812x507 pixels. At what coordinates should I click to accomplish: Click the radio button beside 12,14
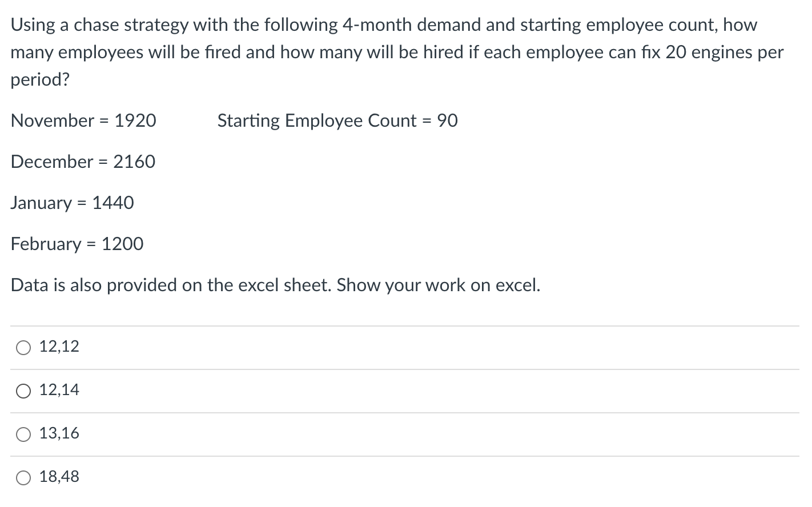coord(23,391)
